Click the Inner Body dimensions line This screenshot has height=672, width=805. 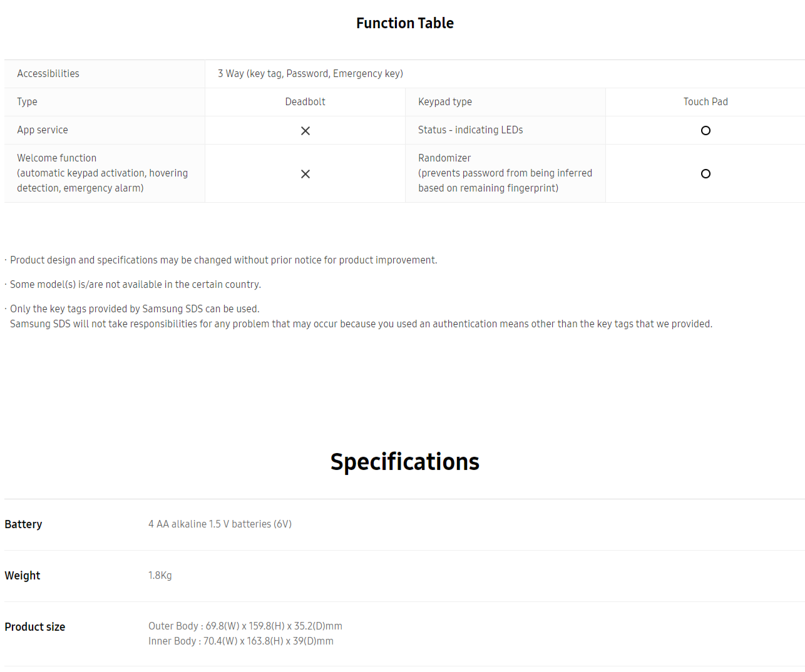(x=241, y=641)
